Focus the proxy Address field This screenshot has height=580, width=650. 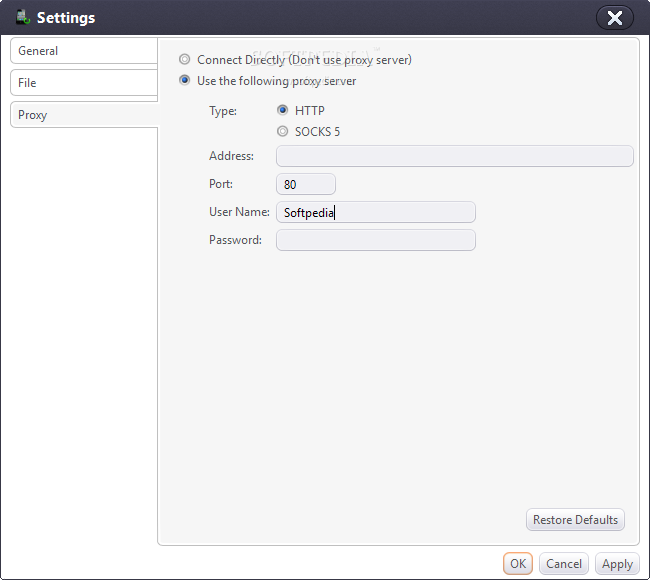click(x=455, y=156)
